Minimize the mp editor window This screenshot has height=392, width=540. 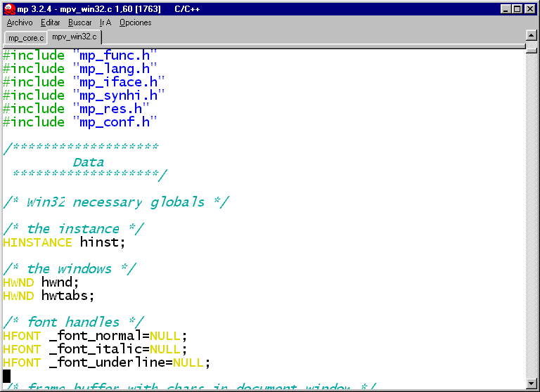(505, 8)
